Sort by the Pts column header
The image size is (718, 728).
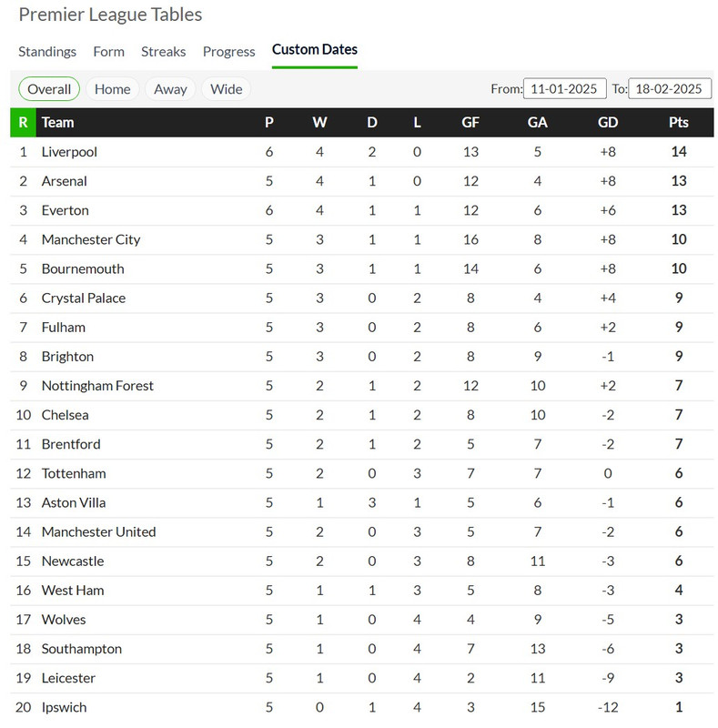tap(679, 123)
